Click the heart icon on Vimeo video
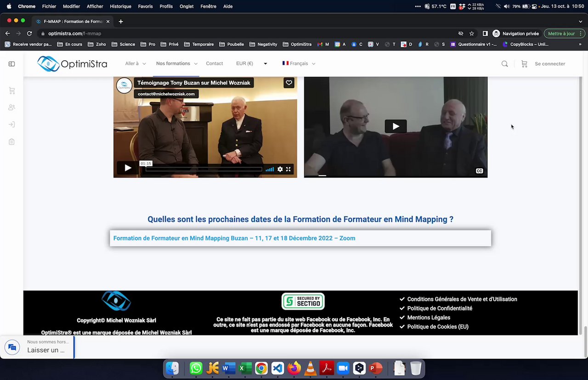Viewport: 588px width, 380px height. 288,83
